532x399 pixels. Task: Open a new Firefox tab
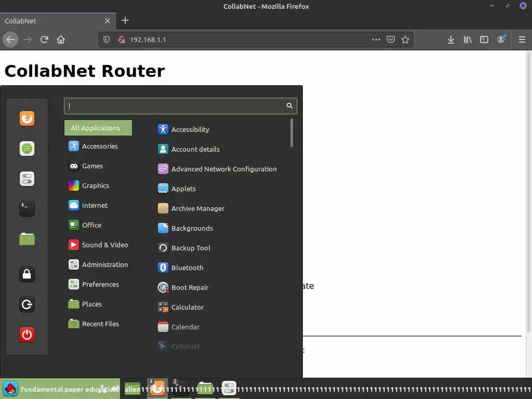coord(125,21)
